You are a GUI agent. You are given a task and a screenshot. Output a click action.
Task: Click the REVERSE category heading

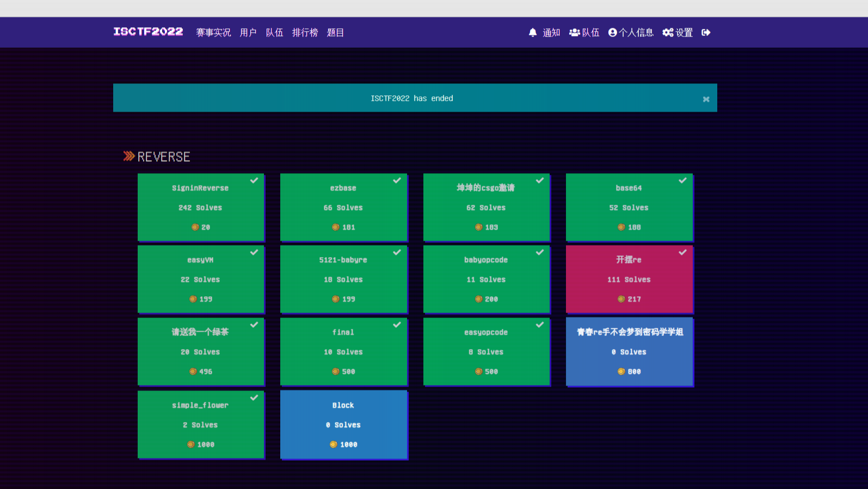pyautogui.click(x=164, y=157)
